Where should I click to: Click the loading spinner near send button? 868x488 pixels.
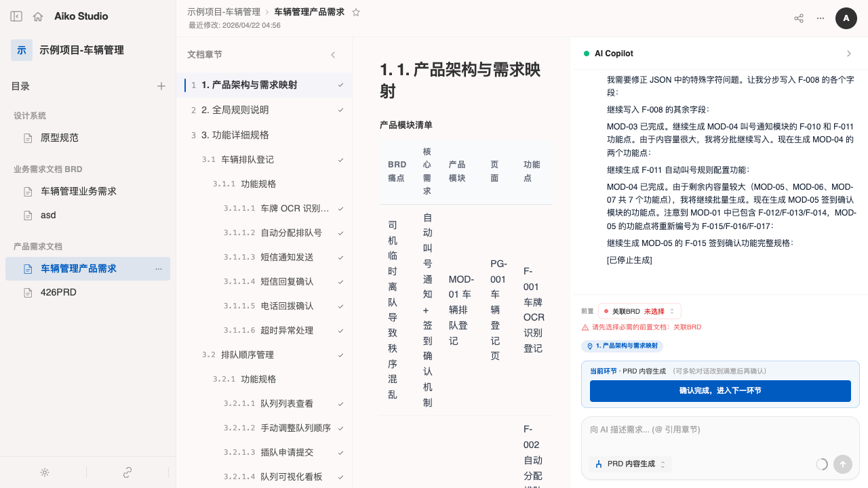[x=822, y=464]
